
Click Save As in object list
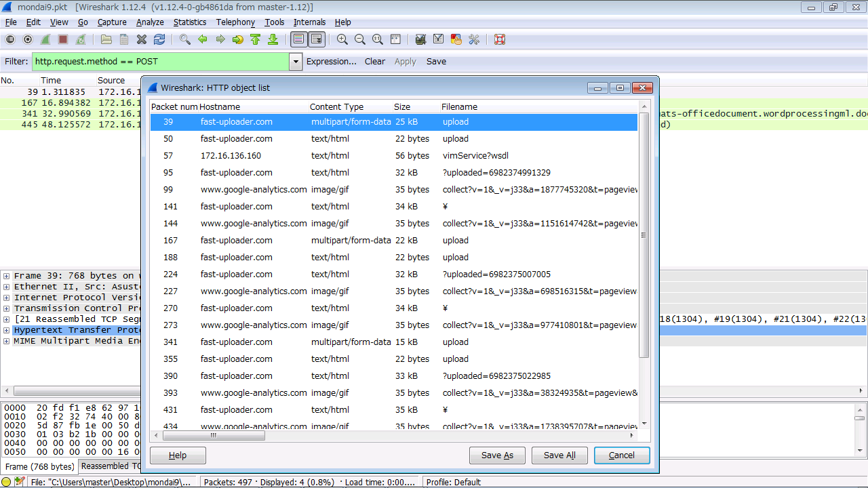pyautogui.click(x=497, y=455)
